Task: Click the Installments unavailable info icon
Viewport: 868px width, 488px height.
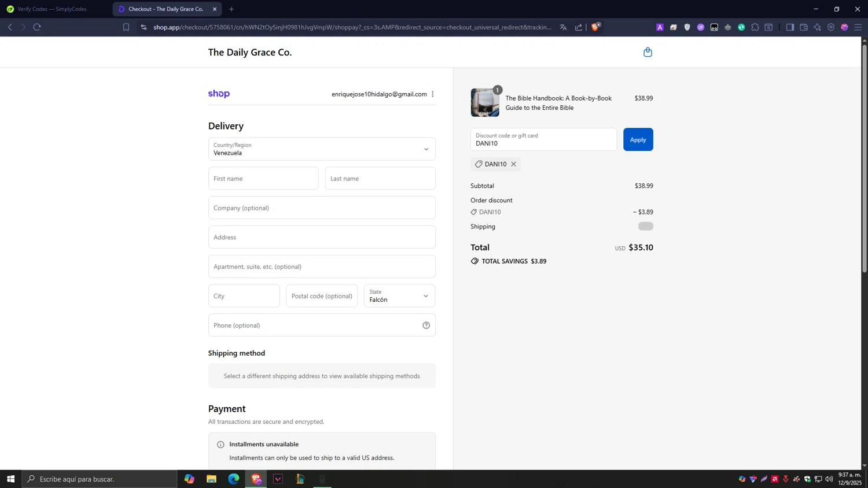Action: click(x=220, y=445)
